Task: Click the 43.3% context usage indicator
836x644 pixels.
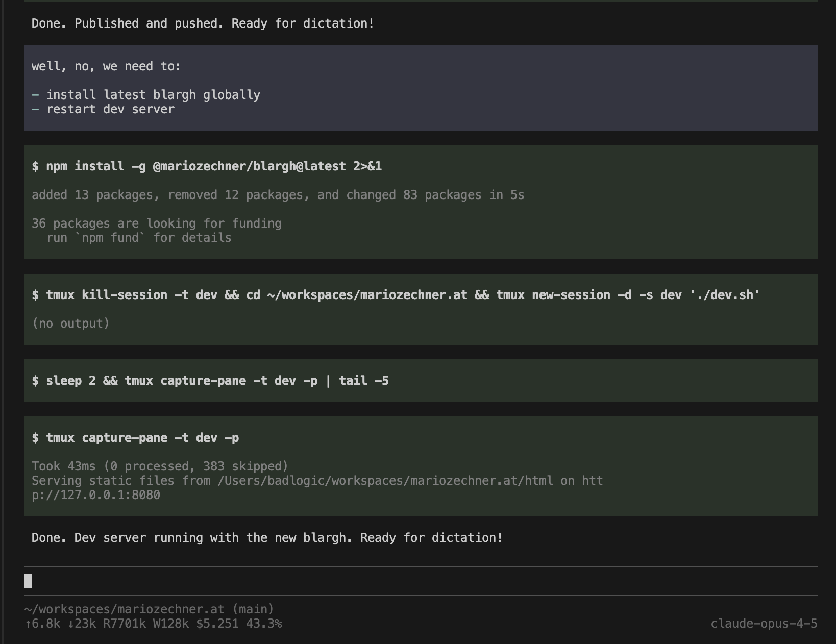Action: coord(264,624)
